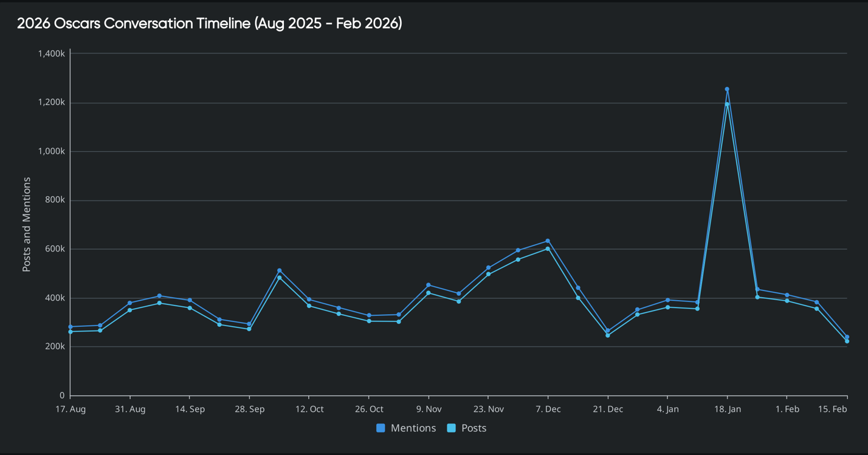This screenshot has height=455, width=868.
Task: Click the '1,400k' y-axis label
Action: (x=51, y=54)
